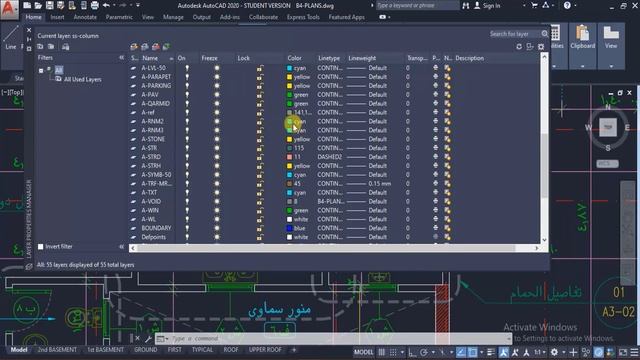This screenshot has width=640, height=360.
Task: Open the Insert ribbon tab
Action: pyautogui.click(x=57, y=17)
